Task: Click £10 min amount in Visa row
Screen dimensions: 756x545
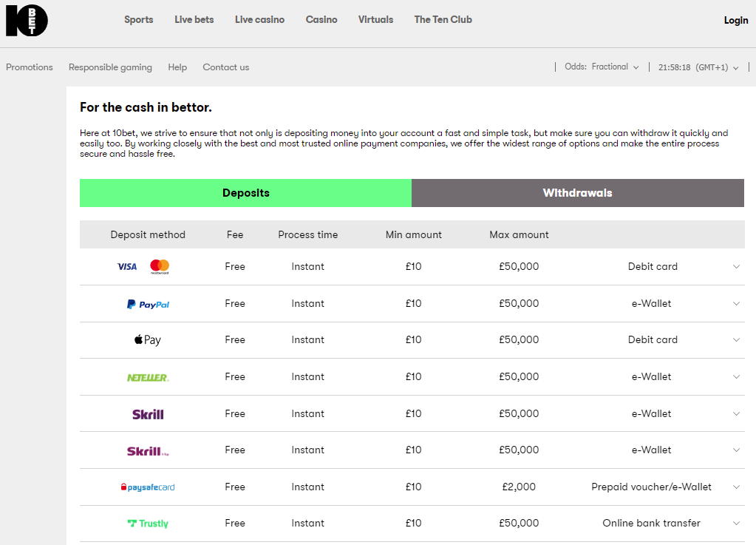Action: [414, 267]
